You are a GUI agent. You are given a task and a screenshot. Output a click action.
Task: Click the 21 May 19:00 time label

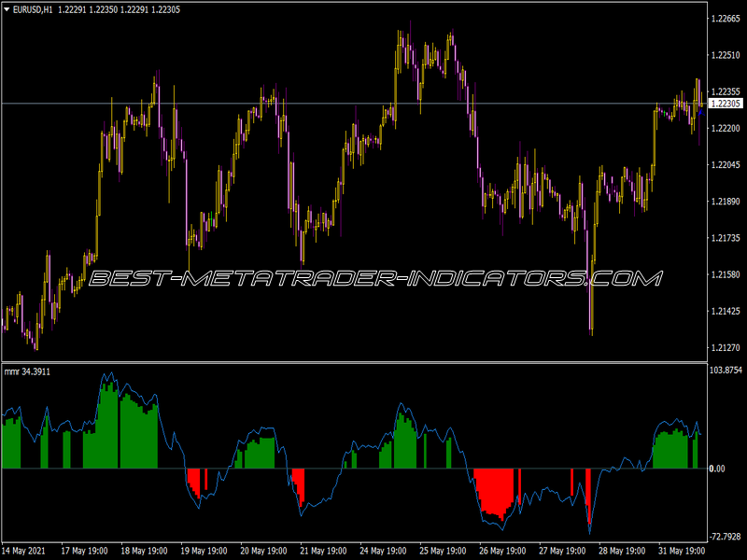pos(323,551)
